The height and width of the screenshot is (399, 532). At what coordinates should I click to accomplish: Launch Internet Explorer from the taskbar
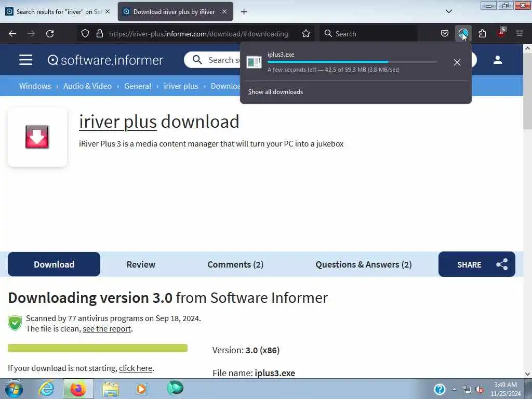click(46, 389)
